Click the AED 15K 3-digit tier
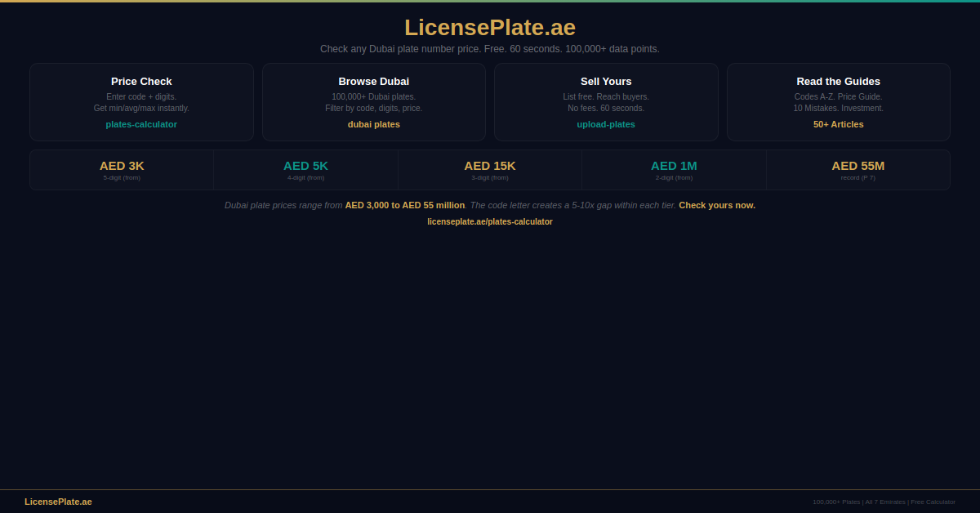980x513 pixels. [489, 169]
